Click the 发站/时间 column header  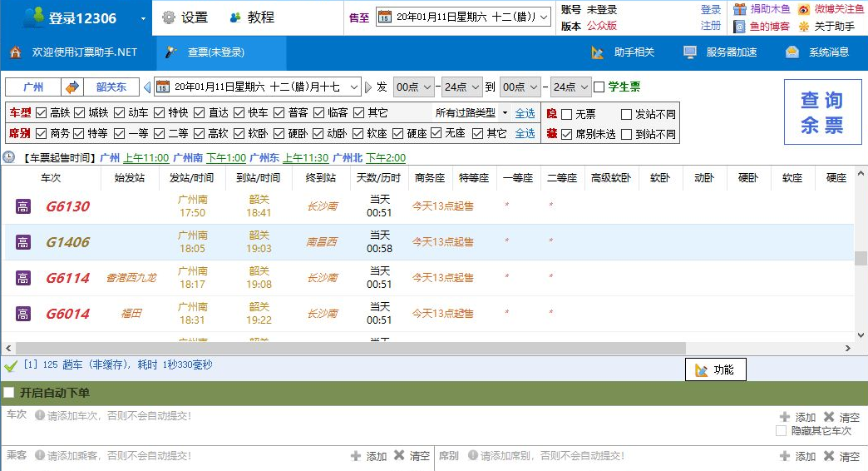[x=191, y=178]
